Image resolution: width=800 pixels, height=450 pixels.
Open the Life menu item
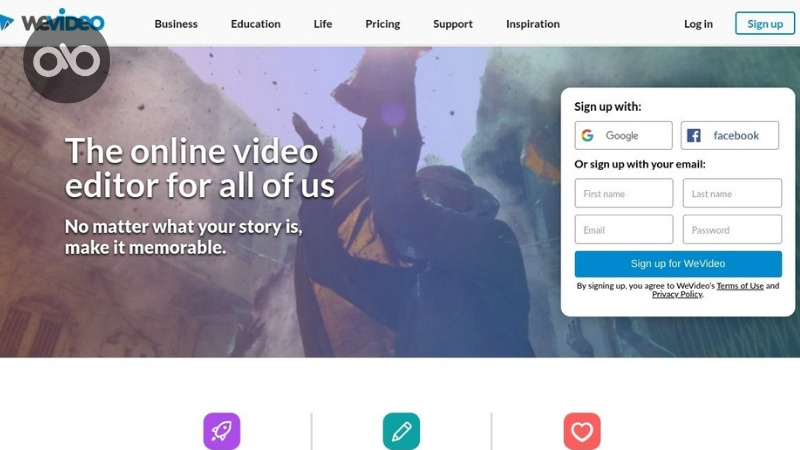[322, 24]
